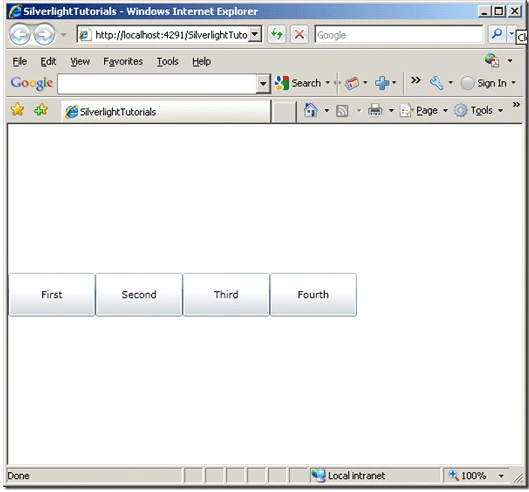Open Google toolbar wrench settings icon
Image resolution: width=529 pixels, height=492 pixels.
pos(437,83)
